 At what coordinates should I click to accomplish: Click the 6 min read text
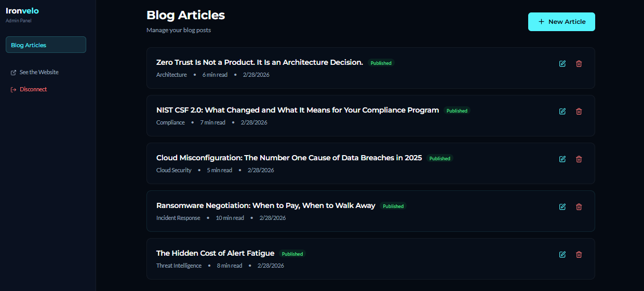click(x=215, y=75)
